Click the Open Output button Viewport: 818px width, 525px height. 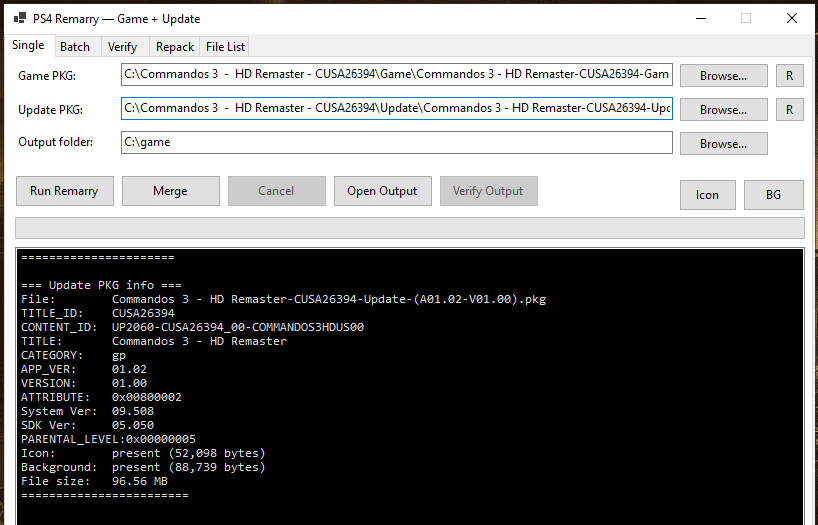(x=382, y=191)
